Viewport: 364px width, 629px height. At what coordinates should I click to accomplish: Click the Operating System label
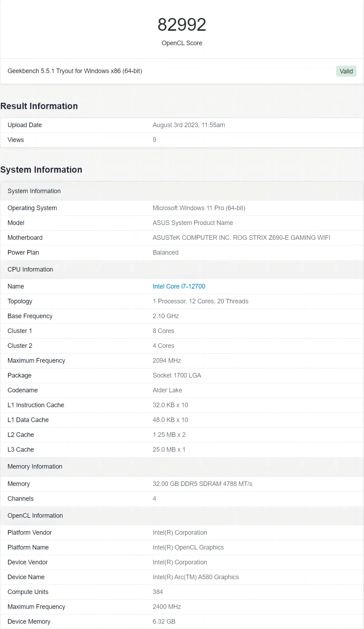(32, 208)
